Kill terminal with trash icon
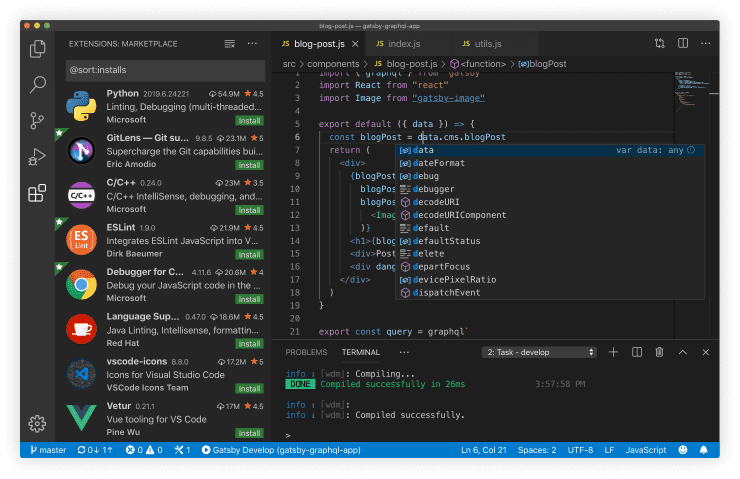The image size is (740, 479). click(659, 352)
